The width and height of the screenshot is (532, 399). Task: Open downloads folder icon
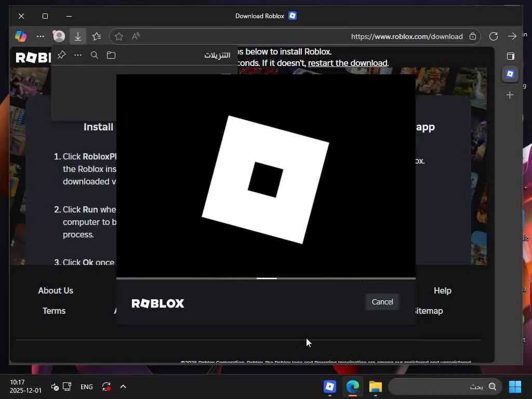pyautogui.click(x=111, y=55)
